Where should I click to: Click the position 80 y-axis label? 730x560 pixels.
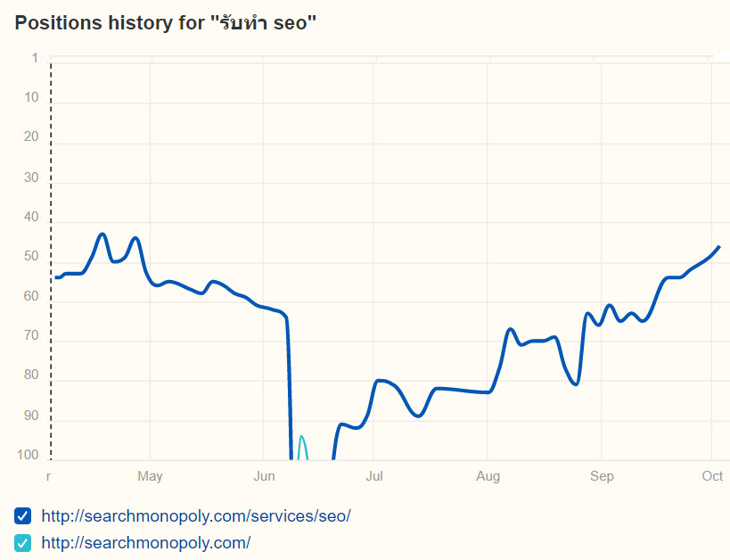click(x=32, y=375)
